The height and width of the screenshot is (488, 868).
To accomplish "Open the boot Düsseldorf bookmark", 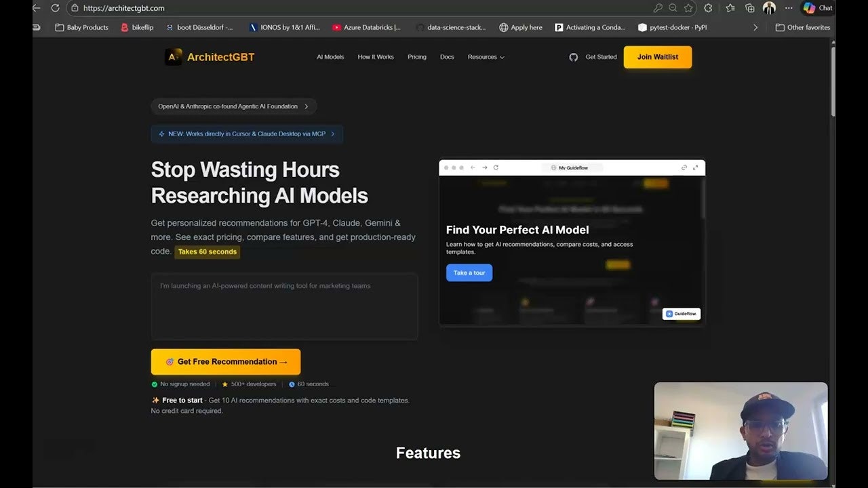I will 199,27.
